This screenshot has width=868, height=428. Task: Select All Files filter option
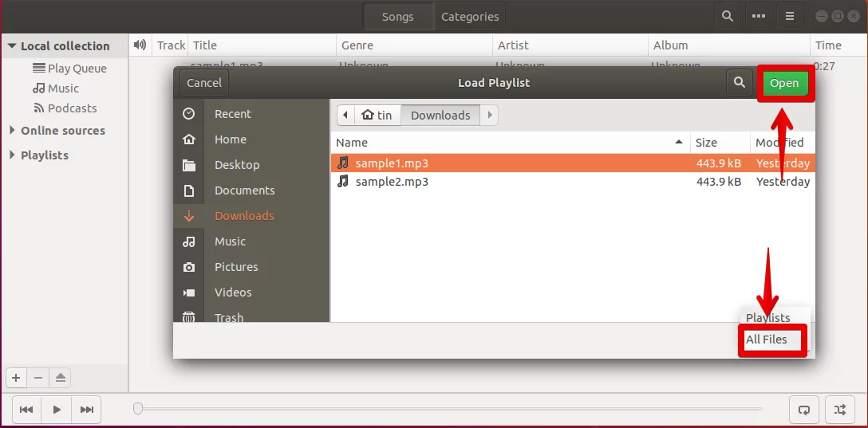tap(766, 340)
